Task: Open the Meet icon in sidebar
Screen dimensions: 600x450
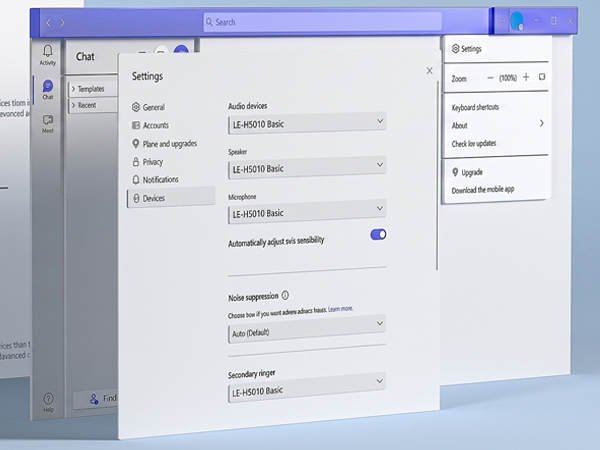Action: click(x=48, y=120)
